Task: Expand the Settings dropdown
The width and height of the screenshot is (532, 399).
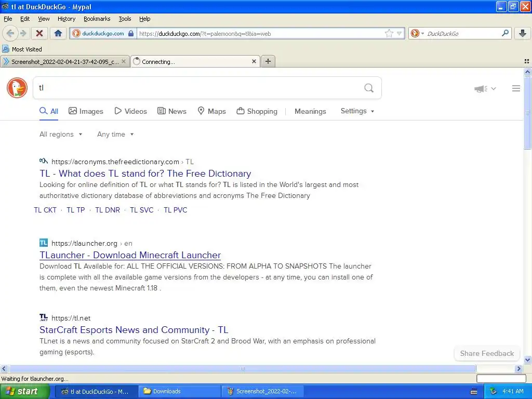Action: (357, 111)
